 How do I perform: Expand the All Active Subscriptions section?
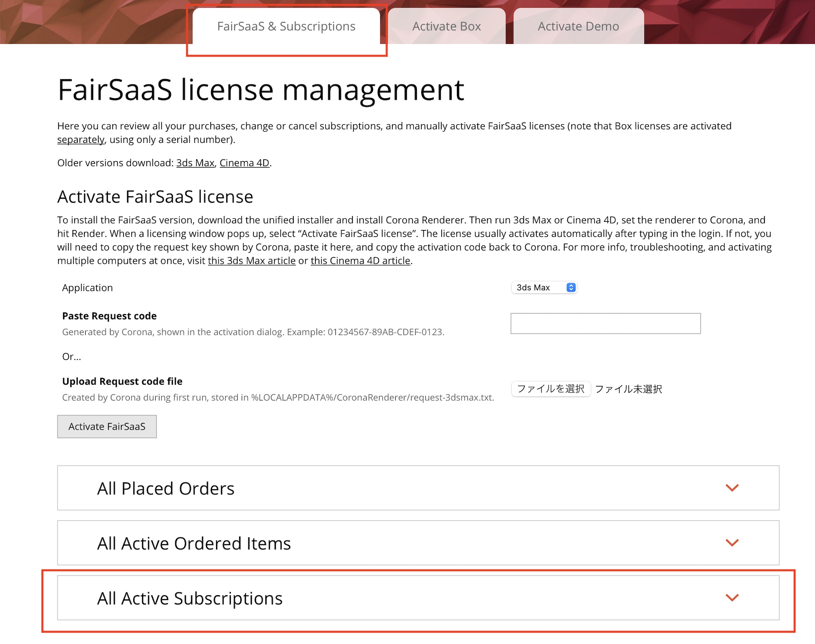(190, 598)
